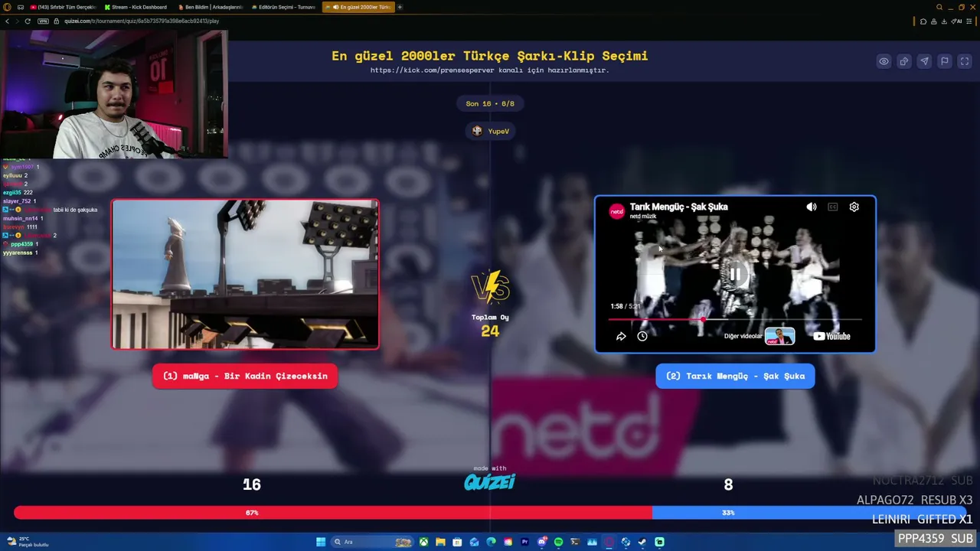Click the video title 'Tarık Mengüç - Şak Şuka'
This screenshot has width=980, height=551.
tap(678, 207)
